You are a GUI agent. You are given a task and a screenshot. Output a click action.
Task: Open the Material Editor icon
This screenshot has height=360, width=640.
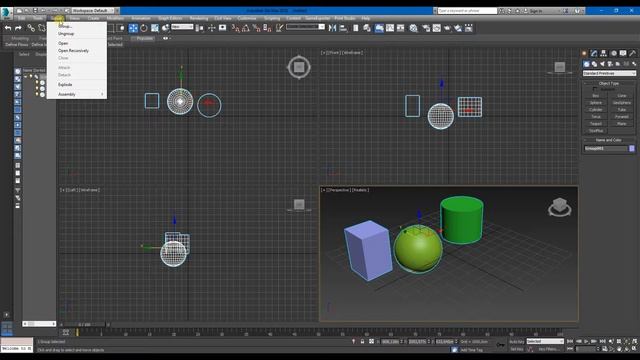[x=413, y=28]
